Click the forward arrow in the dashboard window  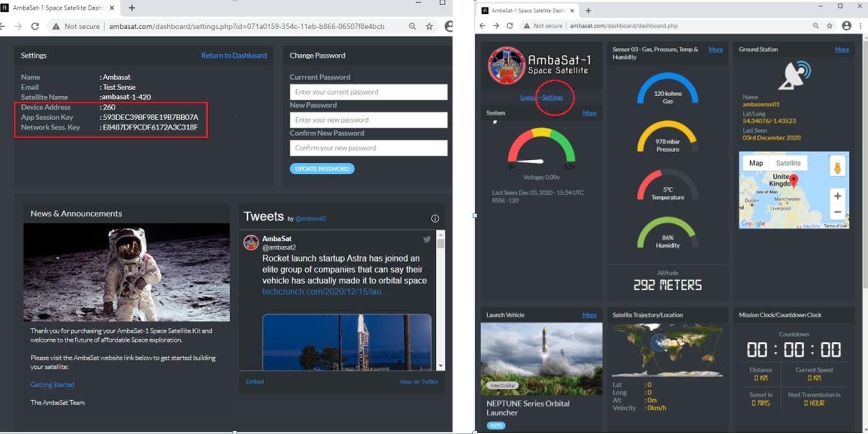point(496,25)
